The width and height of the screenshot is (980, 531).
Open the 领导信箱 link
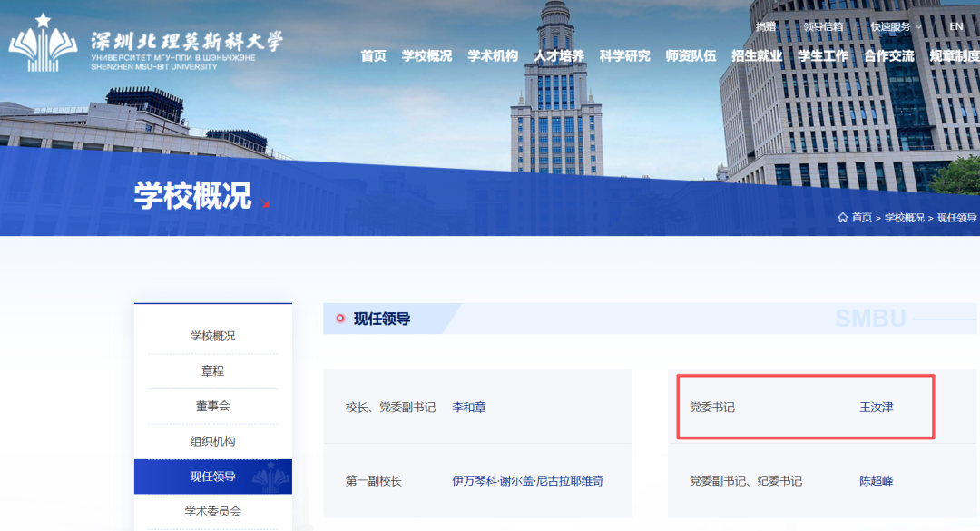point(823,26)
